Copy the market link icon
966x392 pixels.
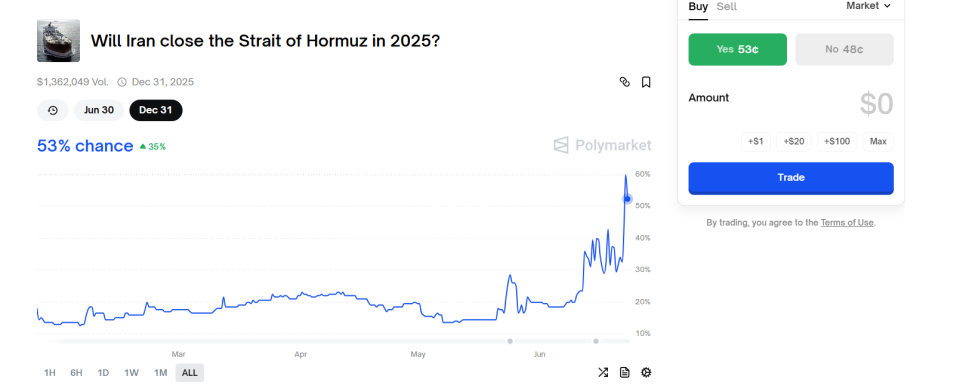click(625, 82)
